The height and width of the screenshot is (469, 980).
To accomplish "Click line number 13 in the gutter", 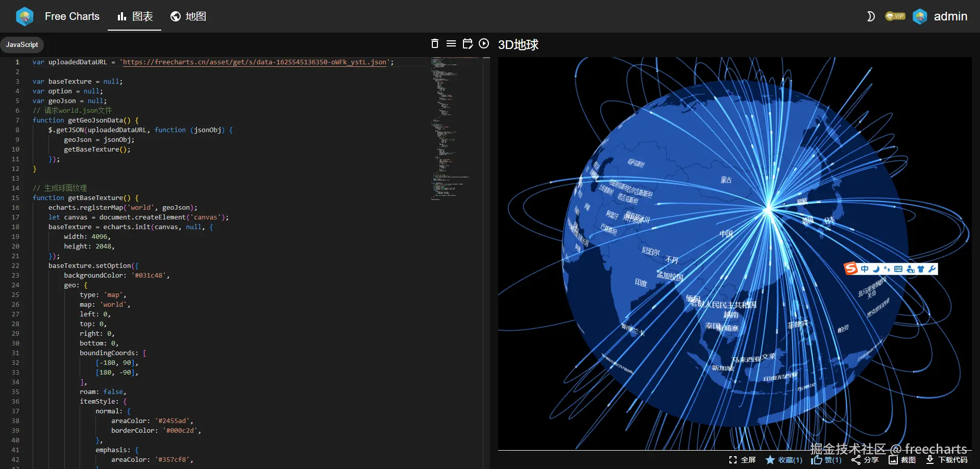I will (15, 179).
